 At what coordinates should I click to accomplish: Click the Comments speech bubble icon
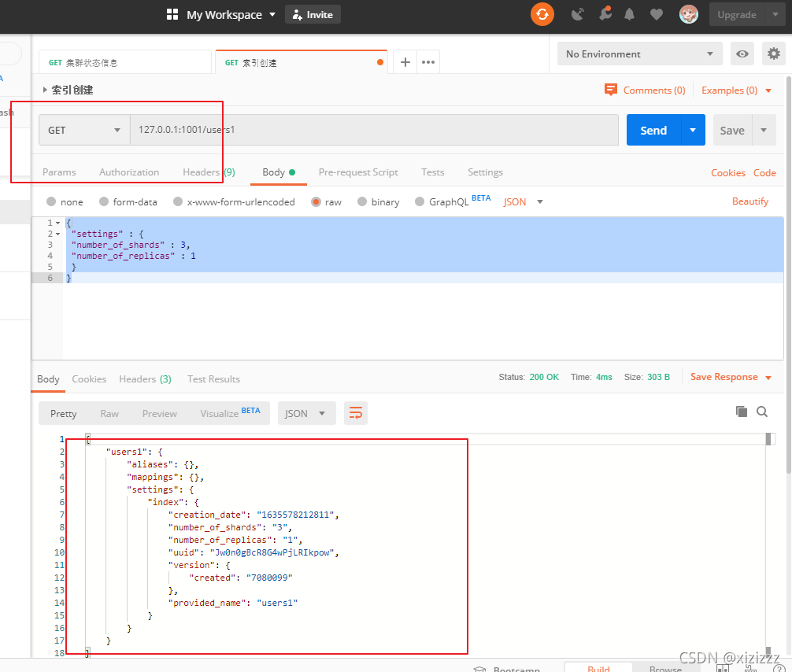click(x=611, y=90)
